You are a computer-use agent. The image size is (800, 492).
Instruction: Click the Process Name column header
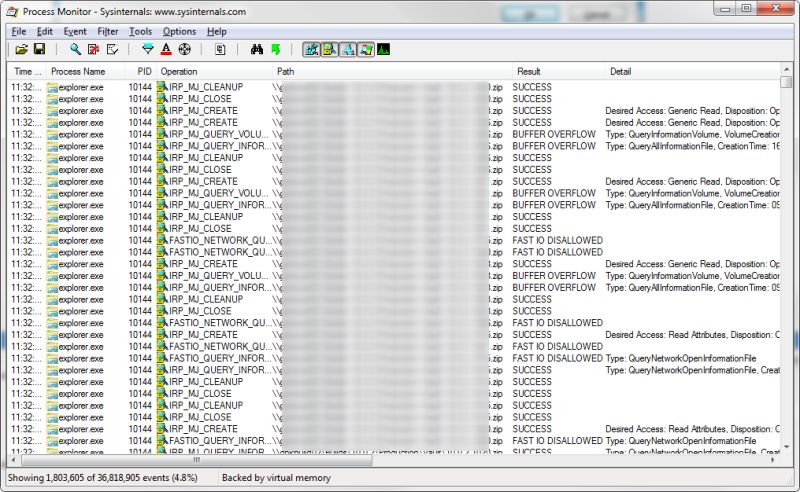tap(86, 71)
